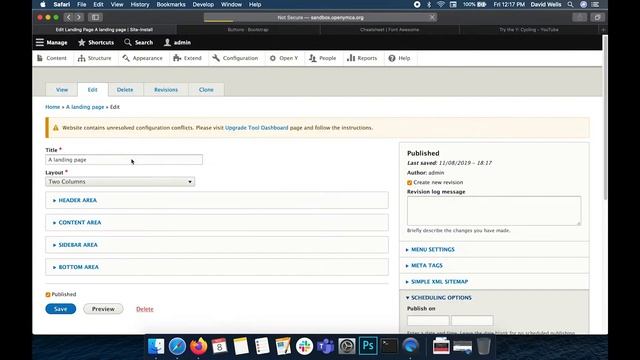The width and height of the screenshot is (640, 360).
Task: Switch to the Buttons Bootstrap browser tab
Action: pos(248,30)
